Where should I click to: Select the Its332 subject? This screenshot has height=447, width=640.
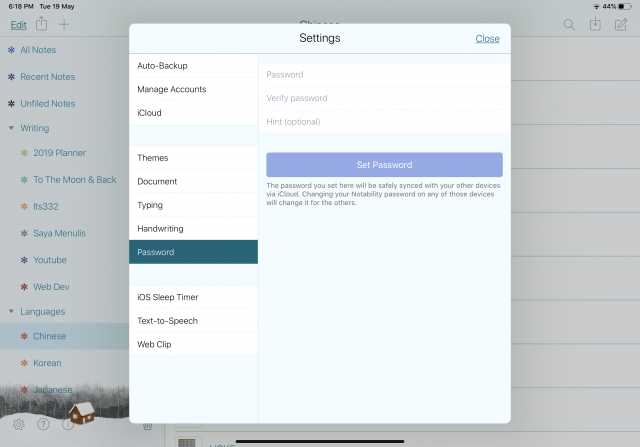46,207
